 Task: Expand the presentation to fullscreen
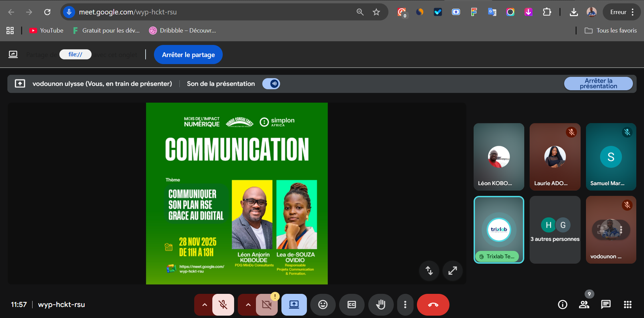(x=452, y=271)
